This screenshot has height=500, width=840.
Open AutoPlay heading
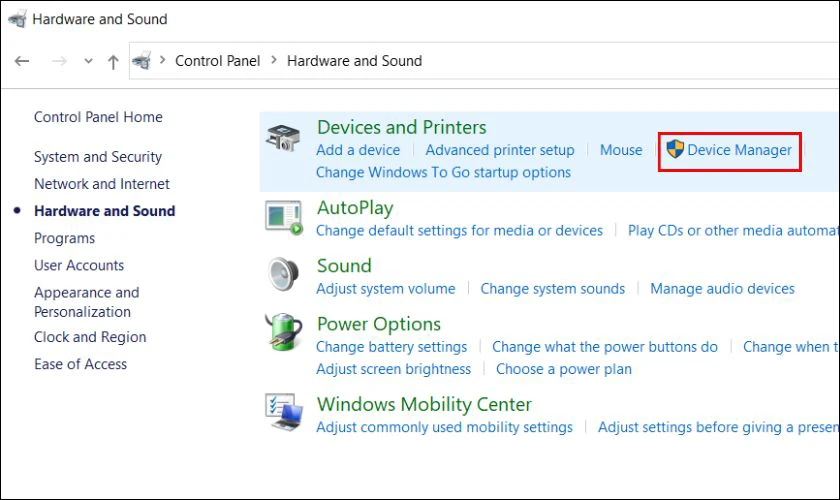[355, 208]
